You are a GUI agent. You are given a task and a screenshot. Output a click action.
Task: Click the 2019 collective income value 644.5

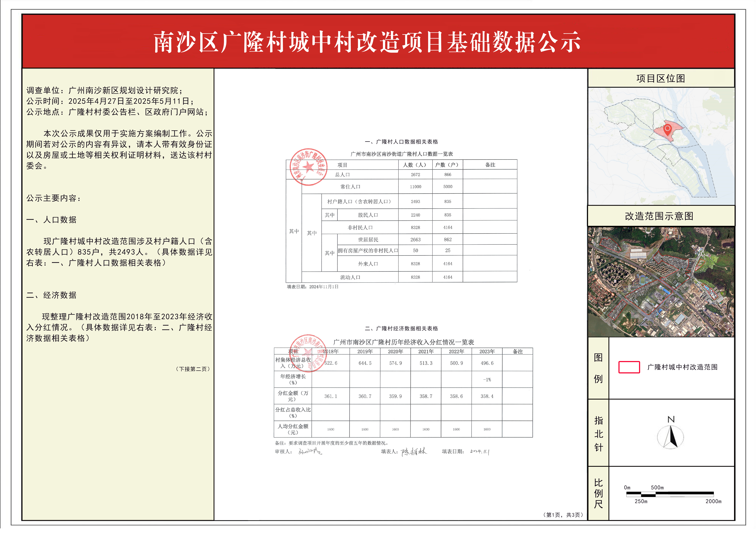coord(365,363)
